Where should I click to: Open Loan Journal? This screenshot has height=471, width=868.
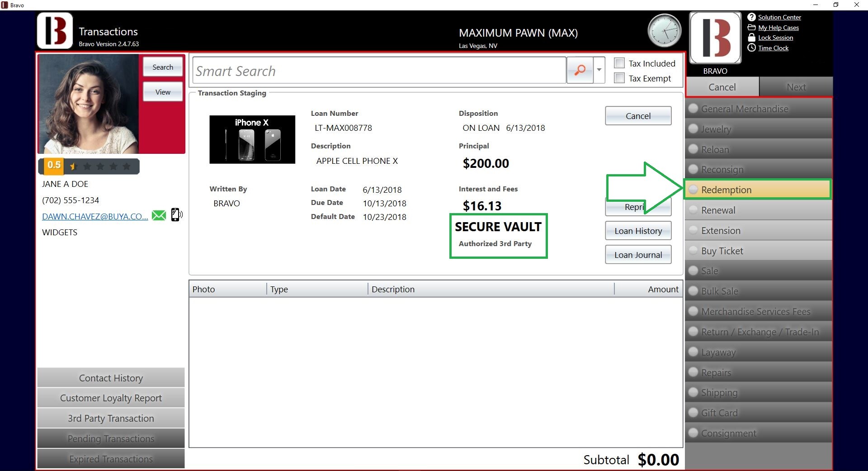coord(638,255)
